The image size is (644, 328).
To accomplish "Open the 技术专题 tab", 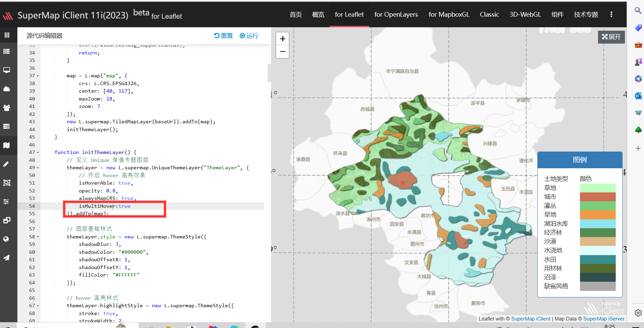I will 586,14.
